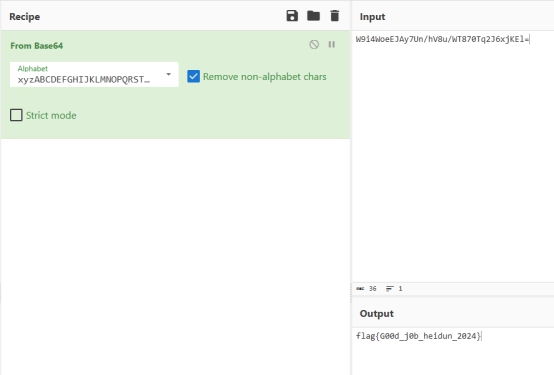Clear the recipe with trash icon
This screenshot has height=375, width=554.
[335, 16]
